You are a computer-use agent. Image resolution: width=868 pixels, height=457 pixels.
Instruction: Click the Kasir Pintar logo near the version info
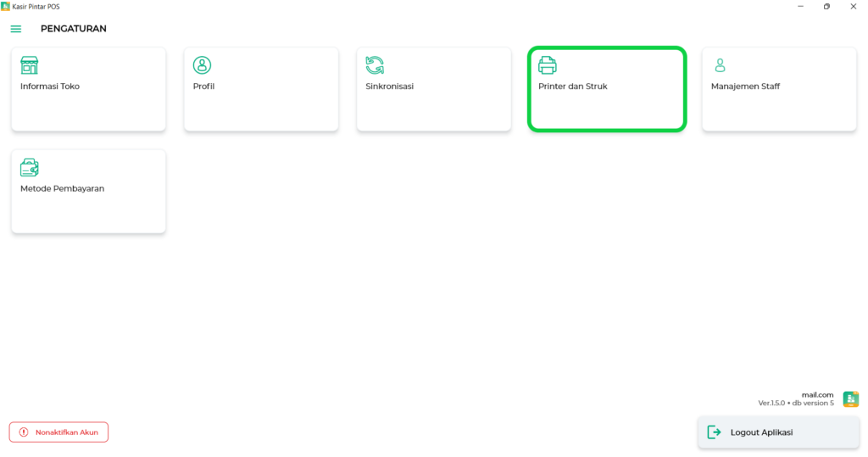tap(850, 399)
